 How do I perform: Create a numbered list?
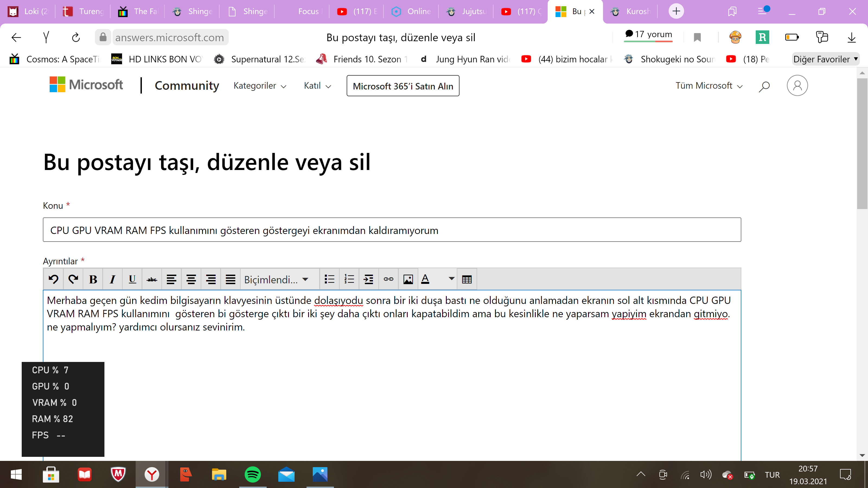(349, 279)
